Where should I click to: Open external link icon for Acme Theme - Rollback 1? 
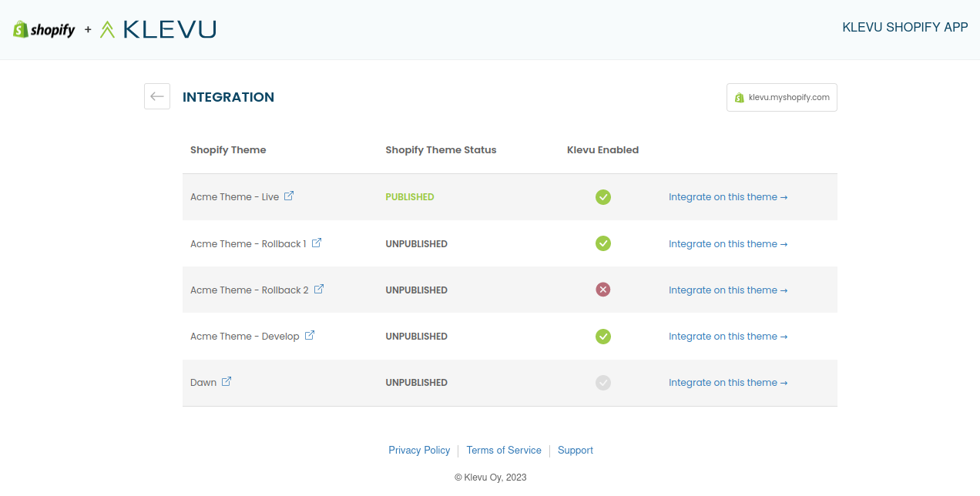317,243
